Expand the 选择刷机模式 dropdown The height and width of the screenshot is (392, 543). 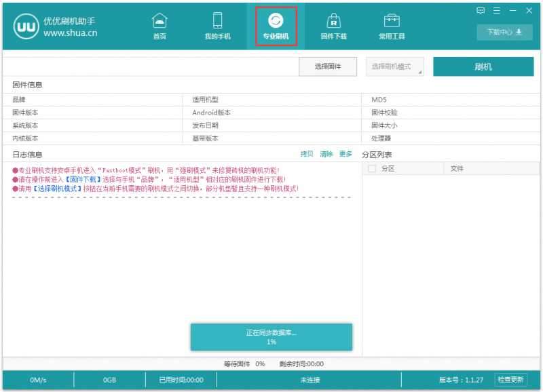pyautogui.click(x=395, y=66)
